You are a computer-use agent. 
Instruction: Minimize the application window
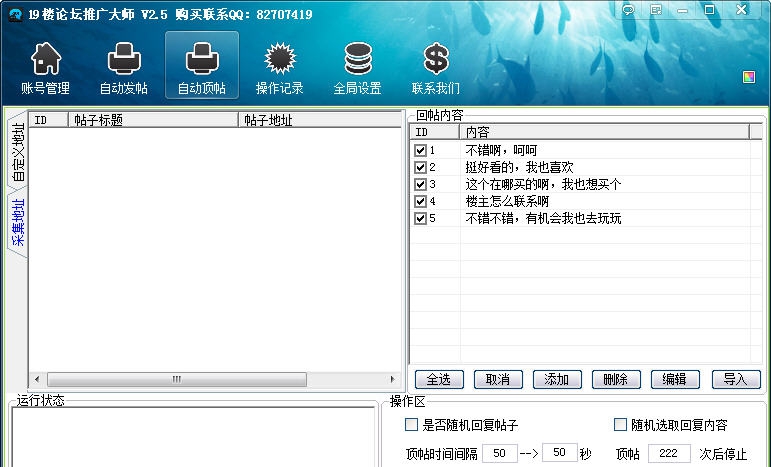682,10
